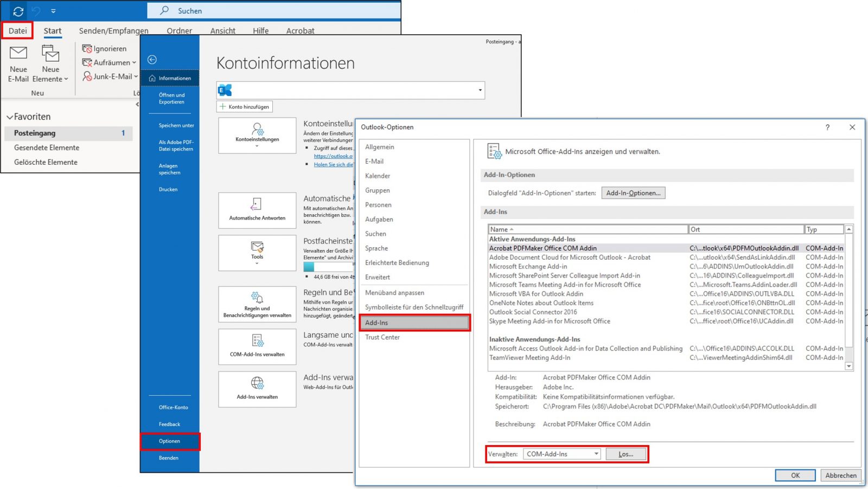
Task: Open the Hilfe ribbon tab
Action: (x=261, y=30)
